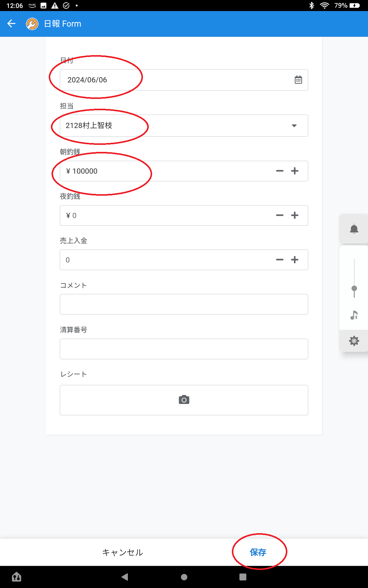This screenshot has height=588, width=368.
Task: Decrease 朝釣銭 amount with minus
Action: tap(280, 171)
